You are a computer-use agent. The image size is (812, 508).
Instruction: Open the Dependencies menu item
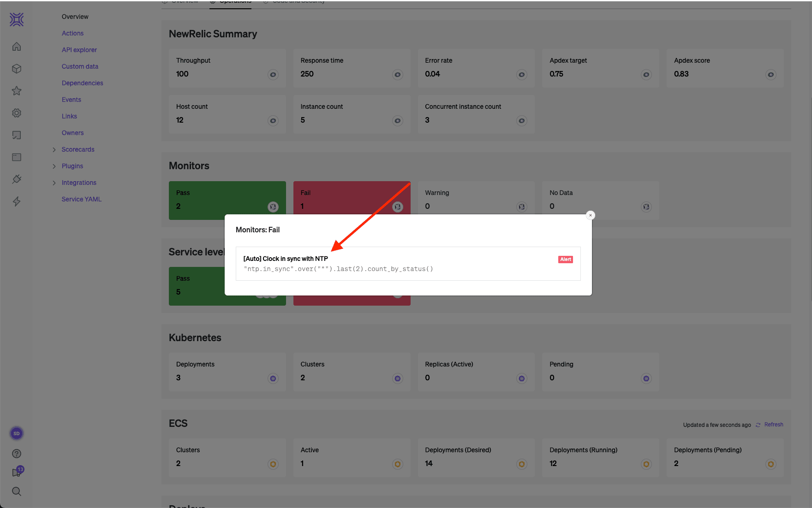pos(82,83)
